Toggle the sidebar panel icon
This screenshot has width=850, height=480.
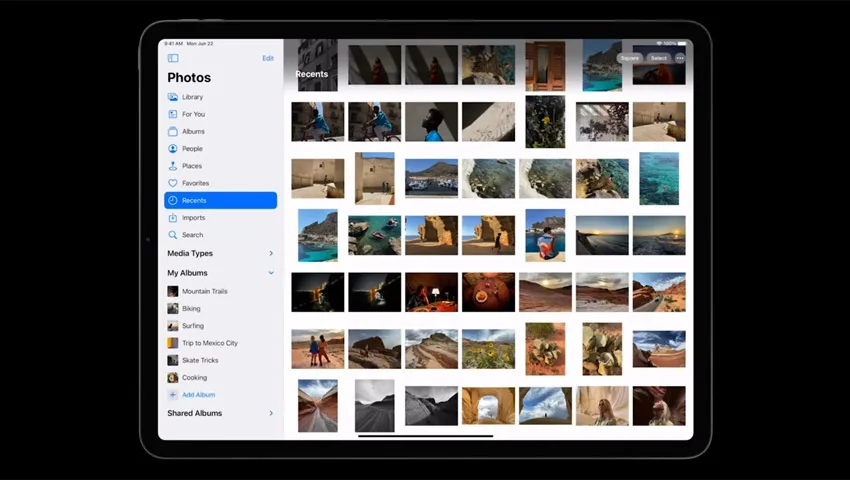[173, 58]
